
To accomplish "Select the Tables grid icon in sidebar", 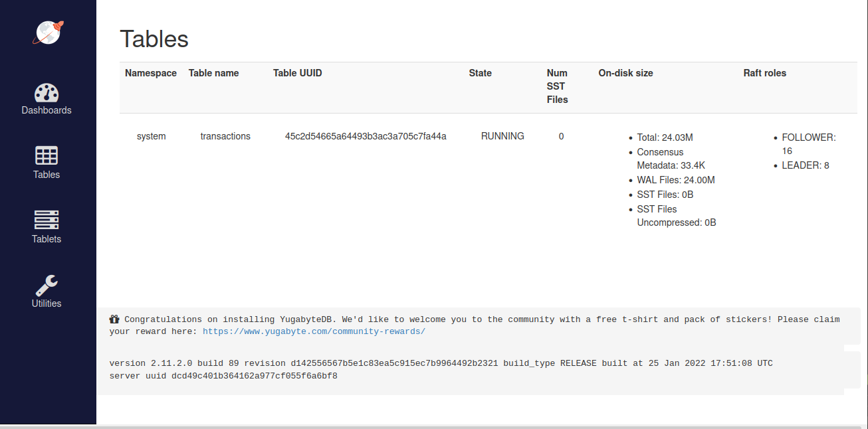I will coord(47,156).
